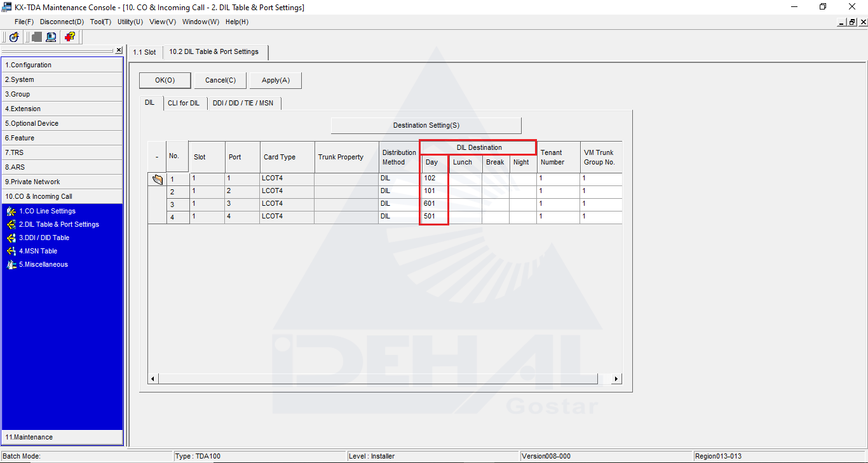Open the Disconnect(D) menu

(62, 22)
